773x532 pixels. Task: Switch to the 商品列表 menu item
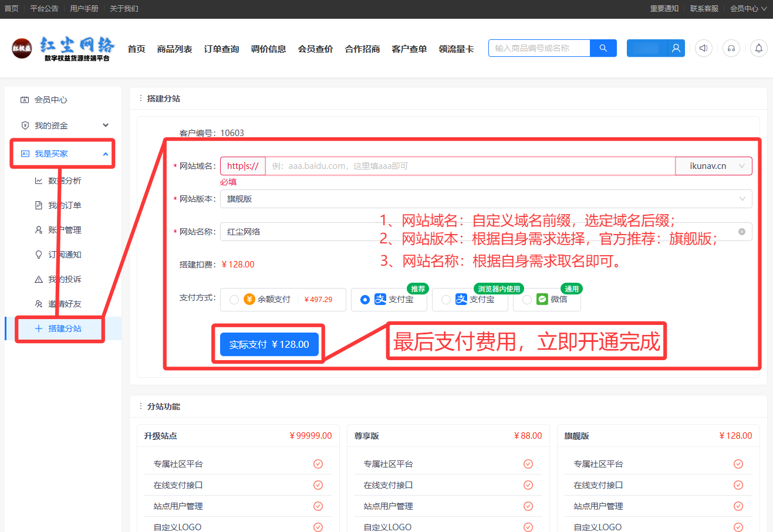coord(173,49)
